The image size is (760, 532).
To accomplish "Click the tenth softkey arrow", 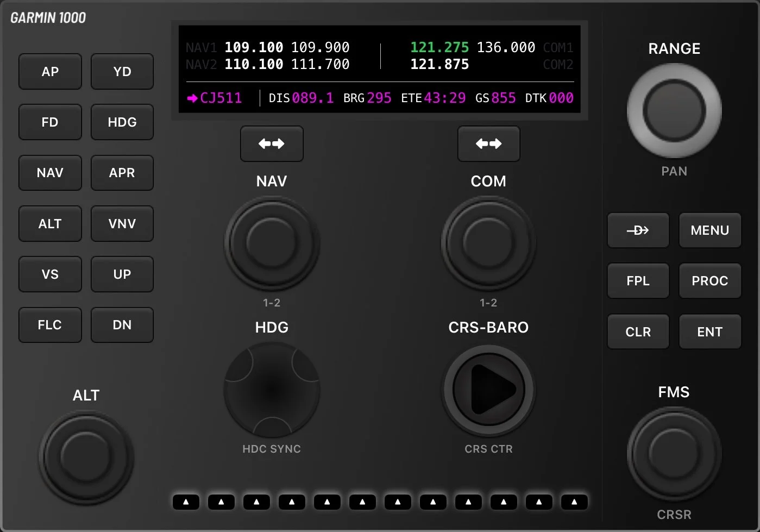I will tap(504, 502).
